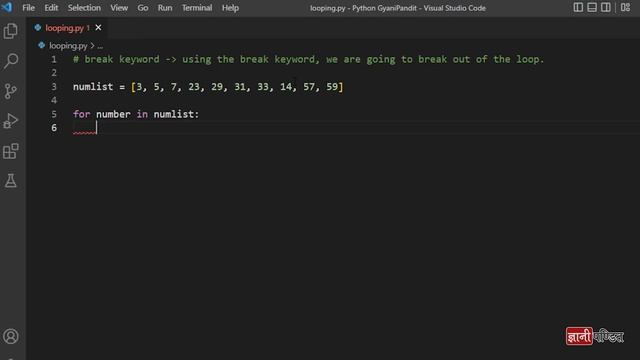Toggle bottom panel layout button
This screenshot has width=640, height=360.
(x=592, y=7)
